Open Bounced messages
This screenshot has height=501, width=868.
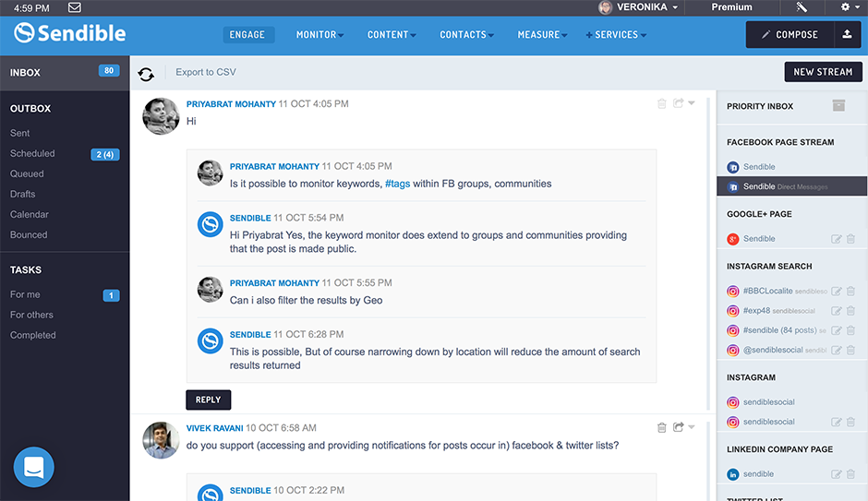click(29, 235)
